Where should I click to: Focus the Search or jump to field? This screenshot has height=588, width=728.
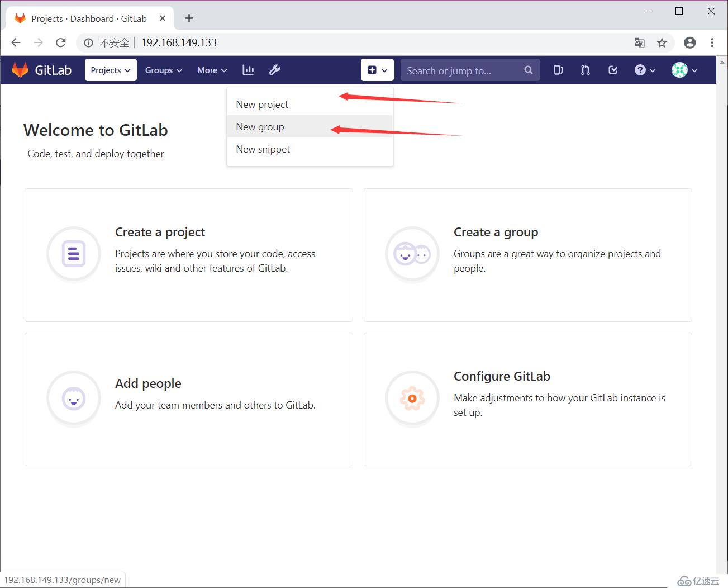[x=470, y=70]
